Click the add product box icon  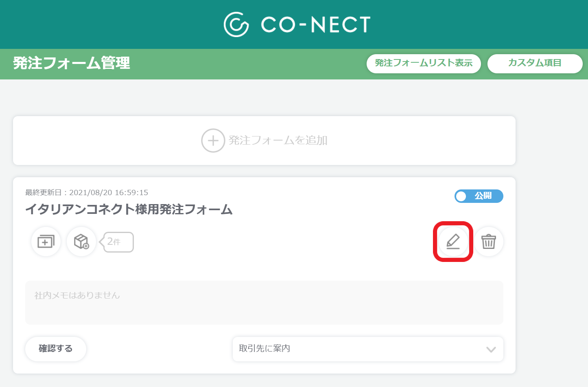pyautogui.click(x=81, y=242)
